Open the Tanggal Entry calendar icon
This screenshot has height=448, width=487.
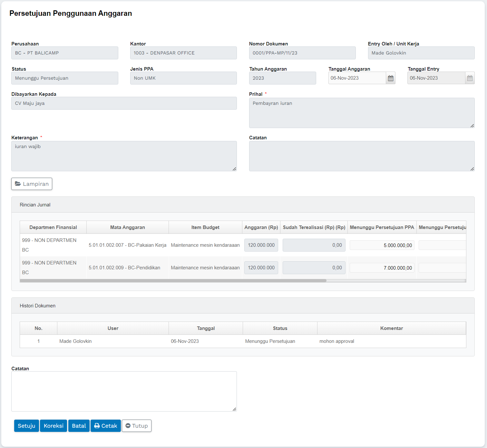point(470,78)
